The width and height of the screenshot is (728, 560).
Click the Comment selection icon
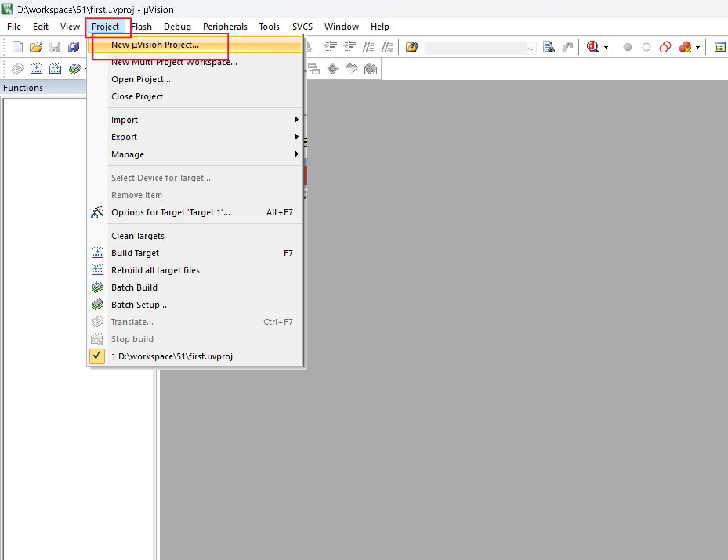click(x=368, y=47)
